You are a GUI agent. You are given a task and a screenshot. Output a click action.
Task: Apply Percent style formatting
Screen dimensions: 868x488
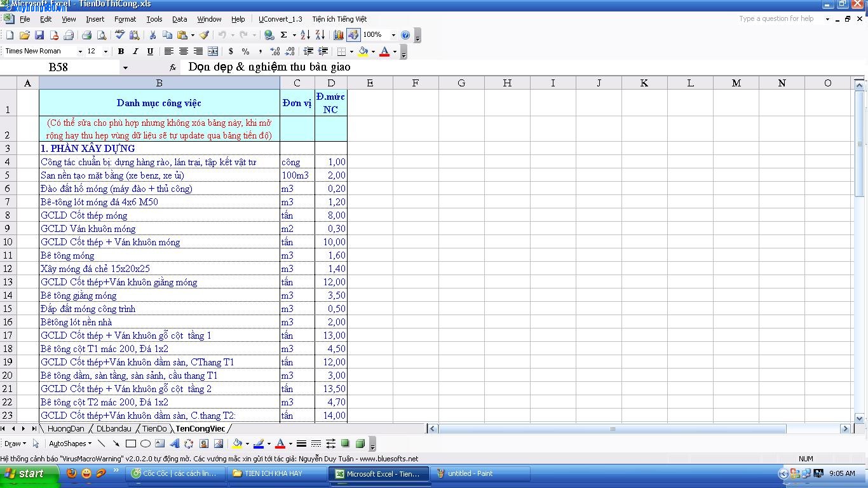[245, 51]
